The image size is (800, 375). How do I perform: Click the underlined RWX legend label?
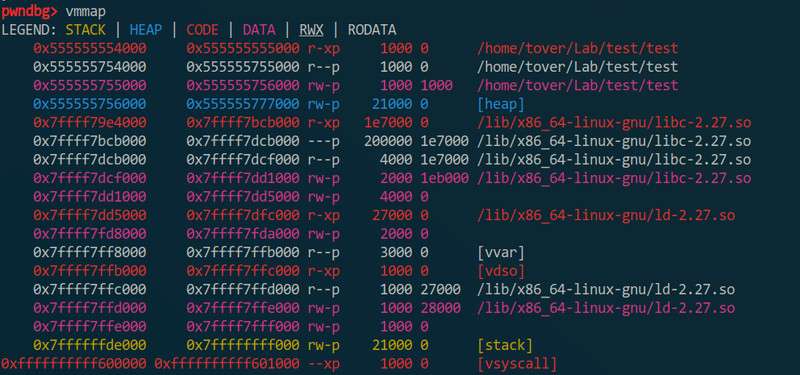(311, 30)
